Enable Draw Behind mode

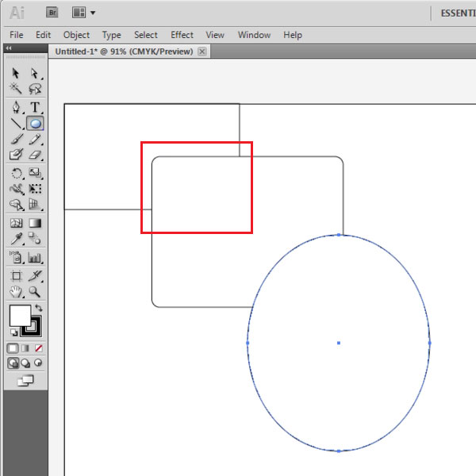(x=25, y=363)
